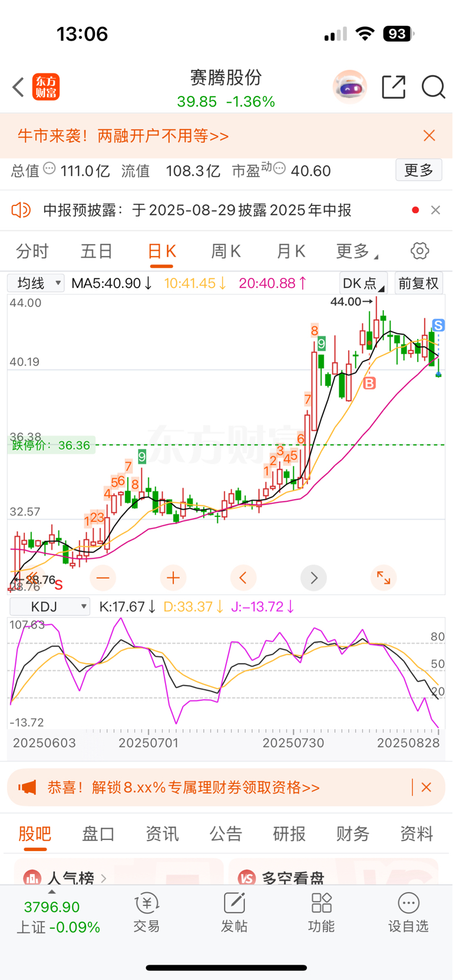Screen dimensions: 453x980
Task: Tap the chart zoom out minus button
Action: tap(103, 578)
